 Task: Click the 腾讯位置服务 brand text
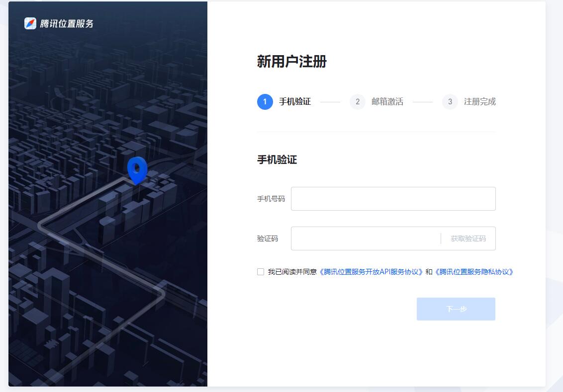tap(67, 23)
